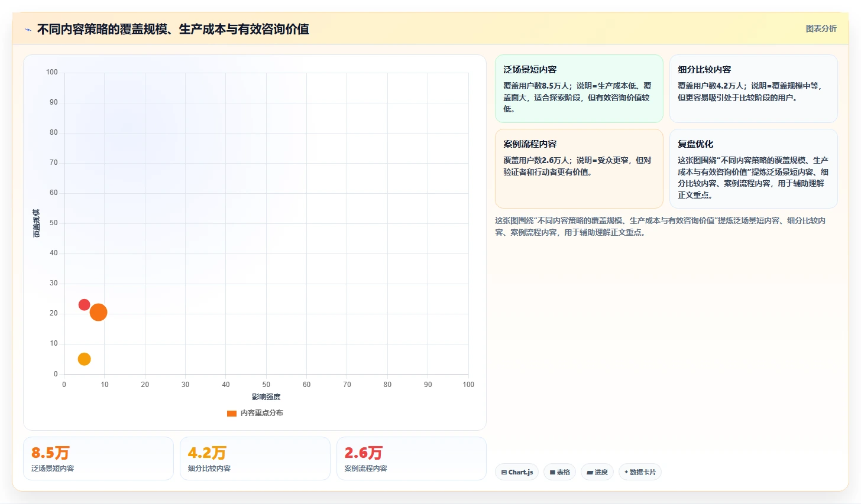This screenshot has height=504, width=861.
Task: Click the large orange bubble data point
Action: [98, 313]
